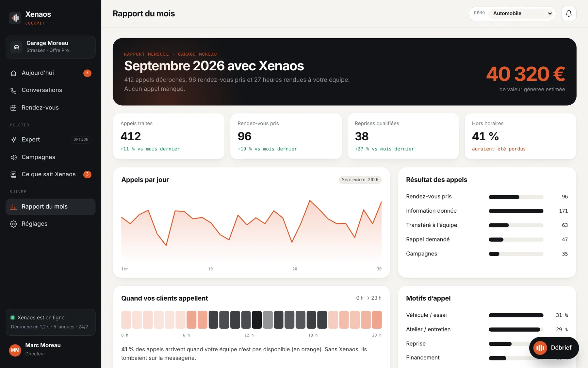This screenshot has width=588, height=368.
Task: Click the Reprises qualifiées card
Action: click(403, 136)
